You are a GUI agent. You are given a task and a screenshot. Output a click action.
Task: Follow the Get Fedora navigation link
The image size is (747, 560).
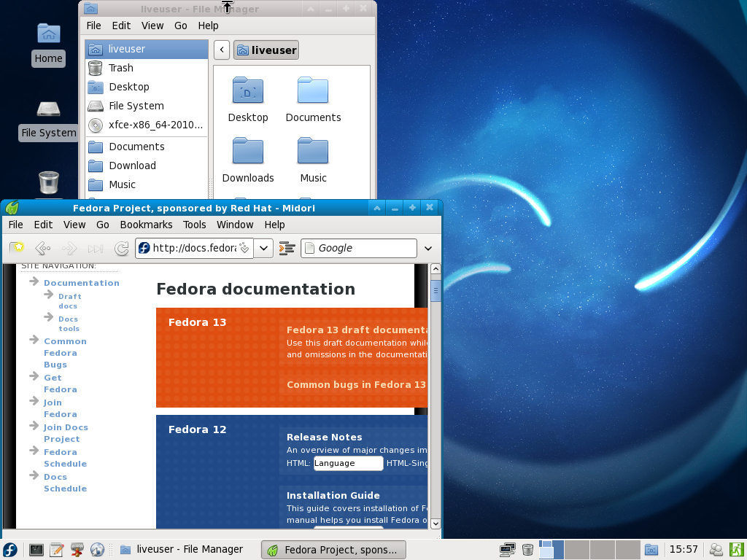[x=60, y=384]
